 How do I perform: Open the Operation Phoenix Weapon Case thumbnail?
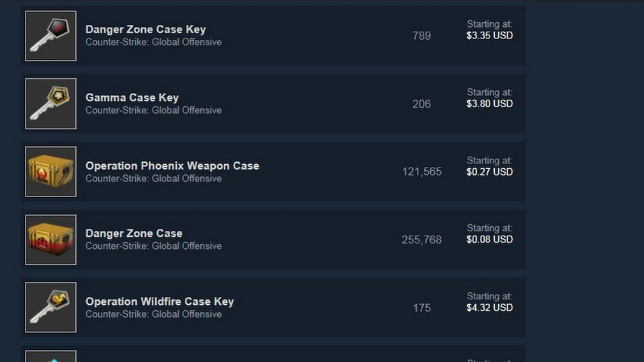[50, 172]
